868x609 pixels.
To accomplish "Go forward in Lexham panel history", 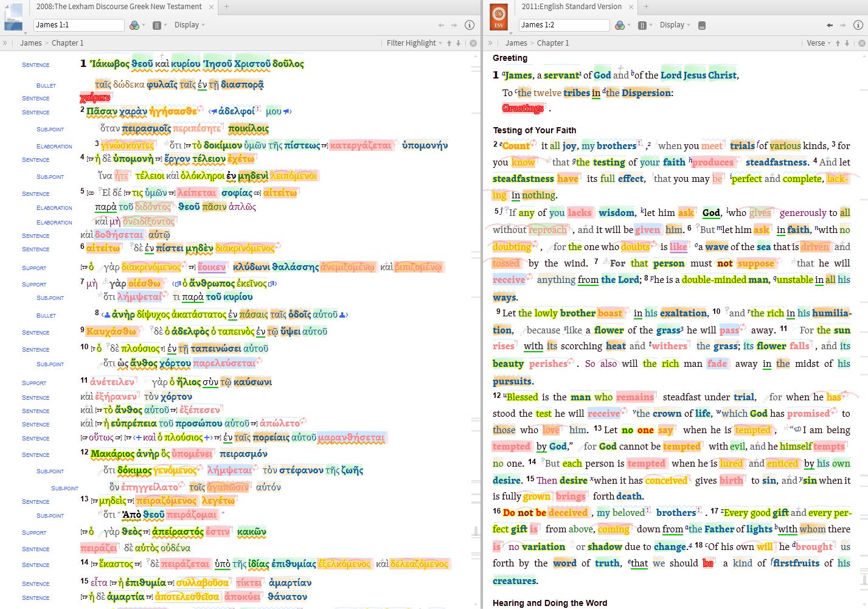I will [x=454, y=25].
